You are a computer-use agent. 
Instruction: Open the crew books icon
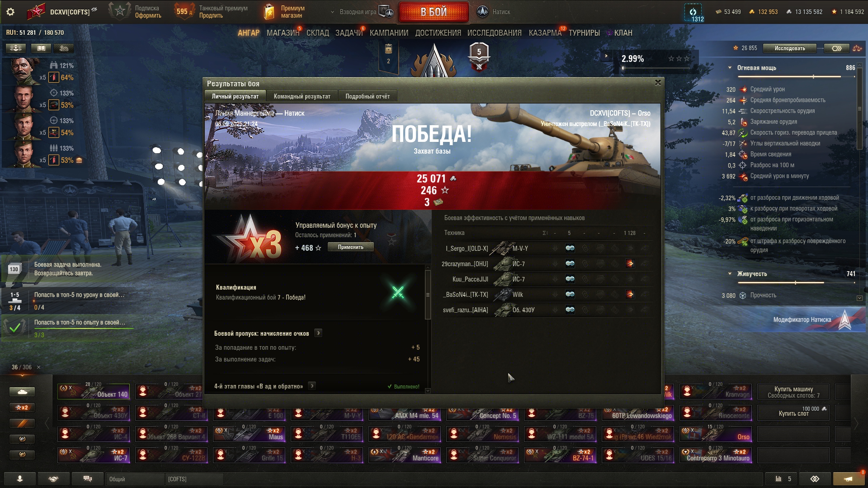[41, 48]
